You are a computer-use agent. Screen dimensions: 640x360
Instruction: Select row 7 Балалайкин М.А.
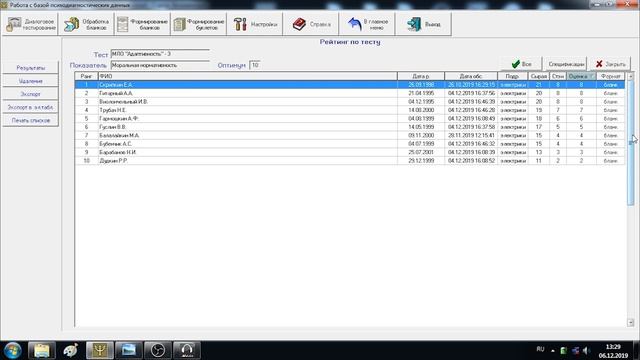click(x=350, y=135)
